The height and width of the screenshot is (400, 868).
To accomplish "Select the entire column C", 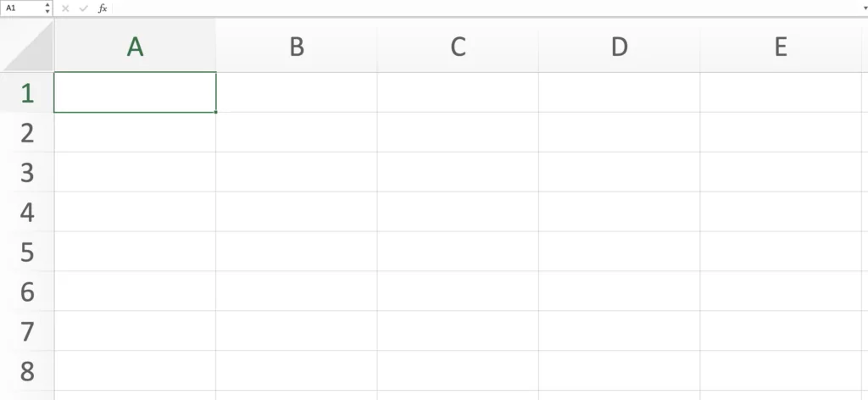I will [458, 47].
